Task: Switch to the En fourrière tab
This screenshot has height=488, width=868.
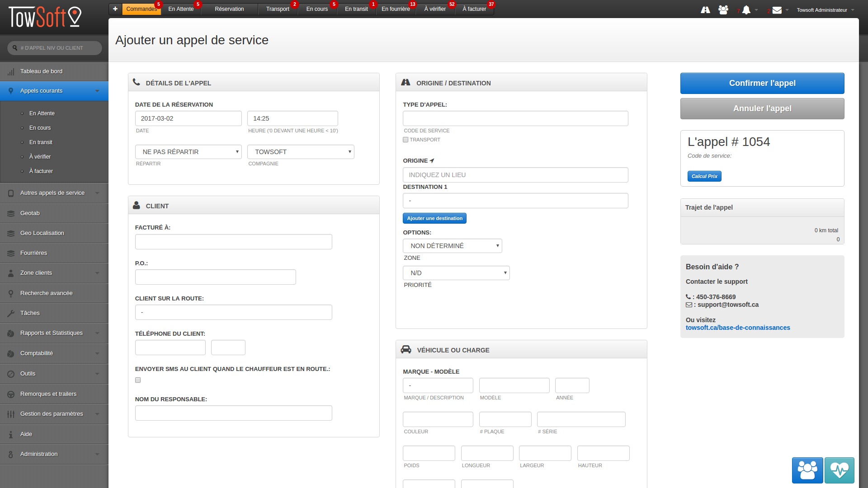Action: pos(396,9)
